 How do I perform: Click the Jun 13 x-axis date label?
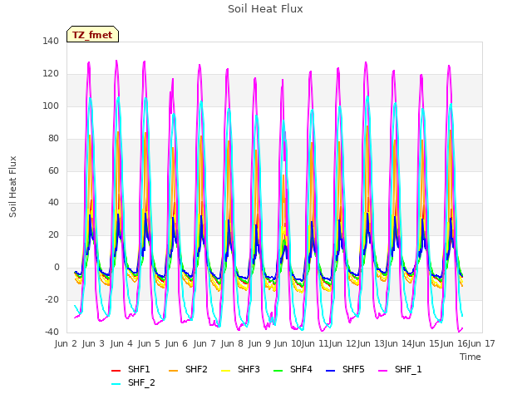point(371,343)
